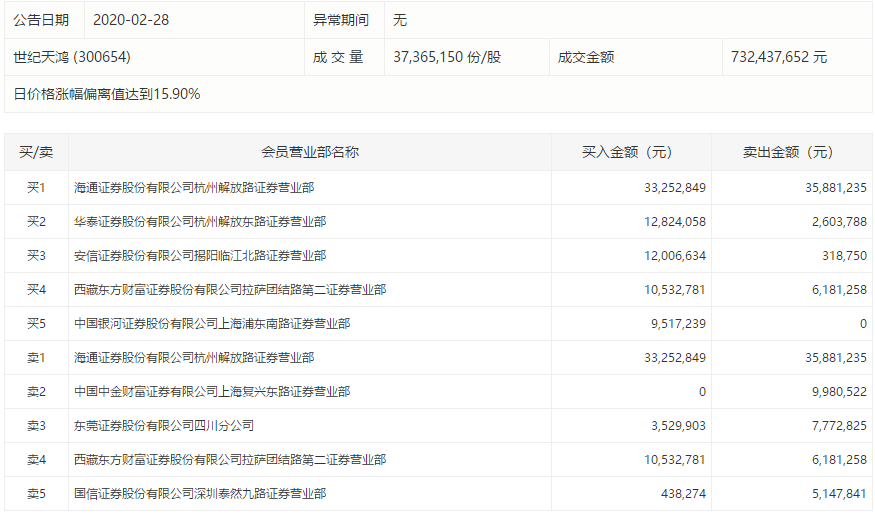Viewport: 875px width, 514px height.
Task: Open 西藏东方财富证券 branch in 卖4 row
Action: point(230,460)
